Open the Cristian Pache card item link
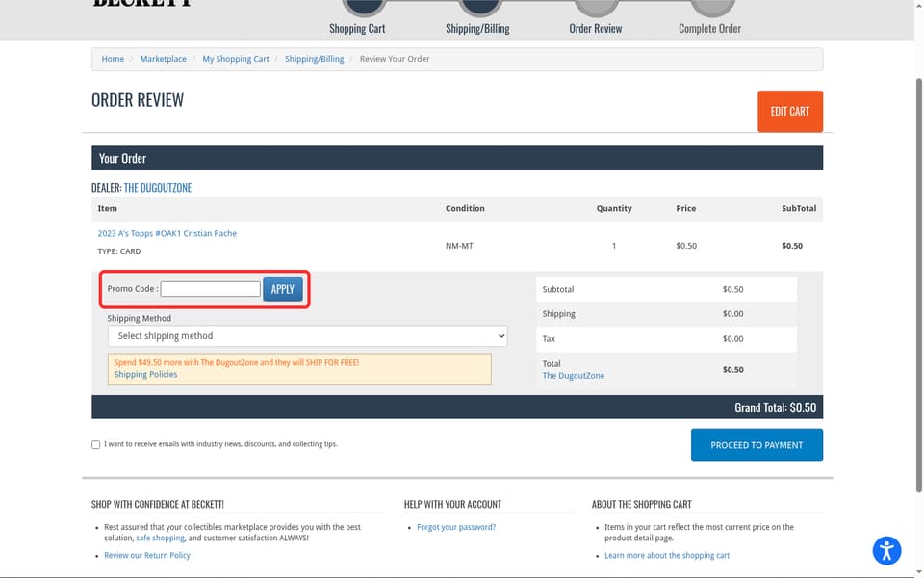 (x=167, y=233)
